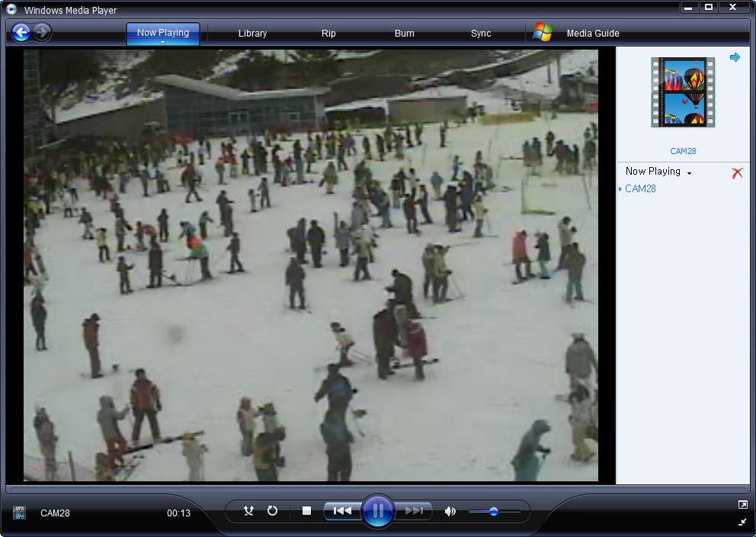Open Media Guide
This screenshot has height=537, width=756.
pyautogui.click(x=592, y=34)
